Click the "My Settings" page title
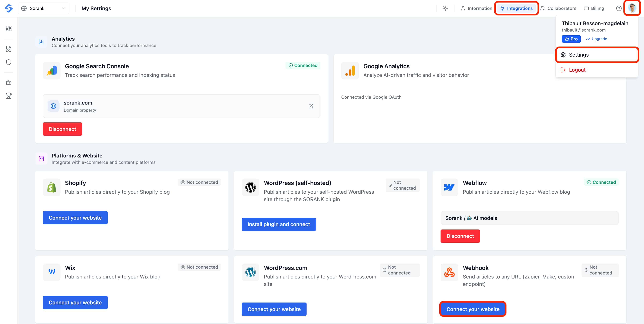 (x=96, y=8)
